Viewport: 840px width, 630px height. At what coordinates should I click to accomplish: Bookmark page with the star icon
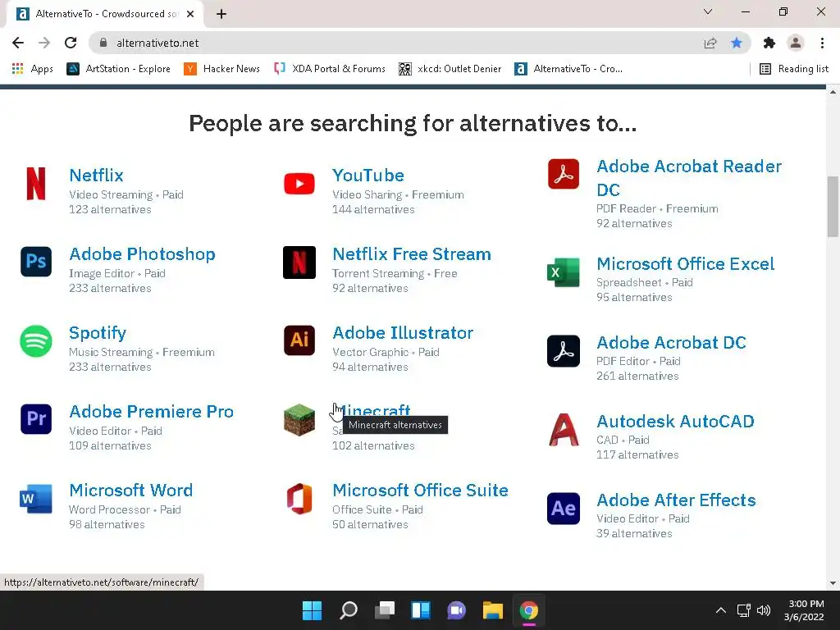click(x=737, y=43)
